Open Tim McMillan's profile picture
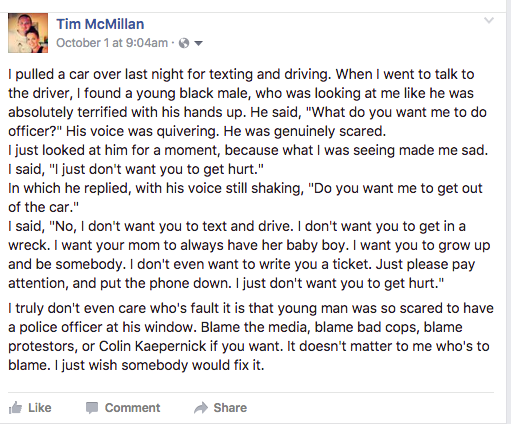Image resolution: width=511 pixels, height=424 pixels. (x=28, y=33)
